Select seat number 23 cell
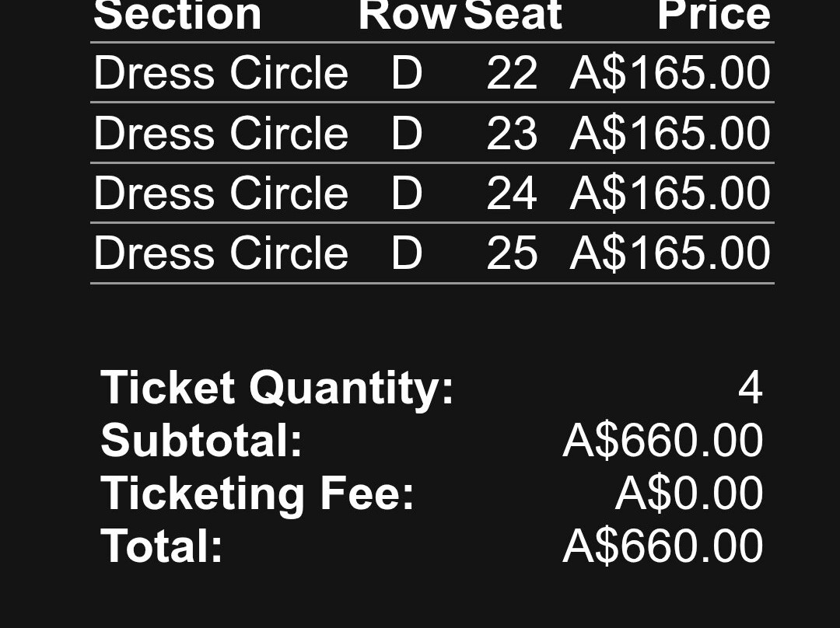Image resolution: width=840 pixels, height=628 pixels. 512,133
